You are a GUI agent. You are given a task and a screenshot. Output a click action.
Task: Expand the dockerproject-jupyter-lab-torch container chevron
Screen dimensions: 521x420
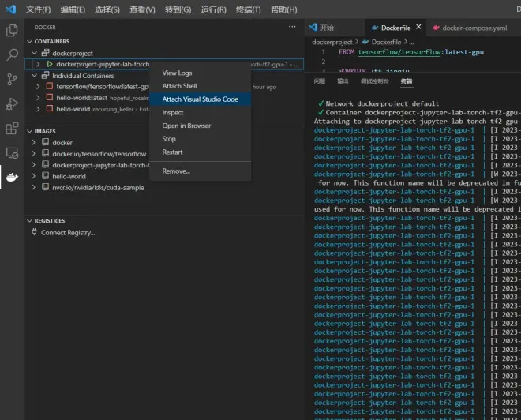(38, 64)
